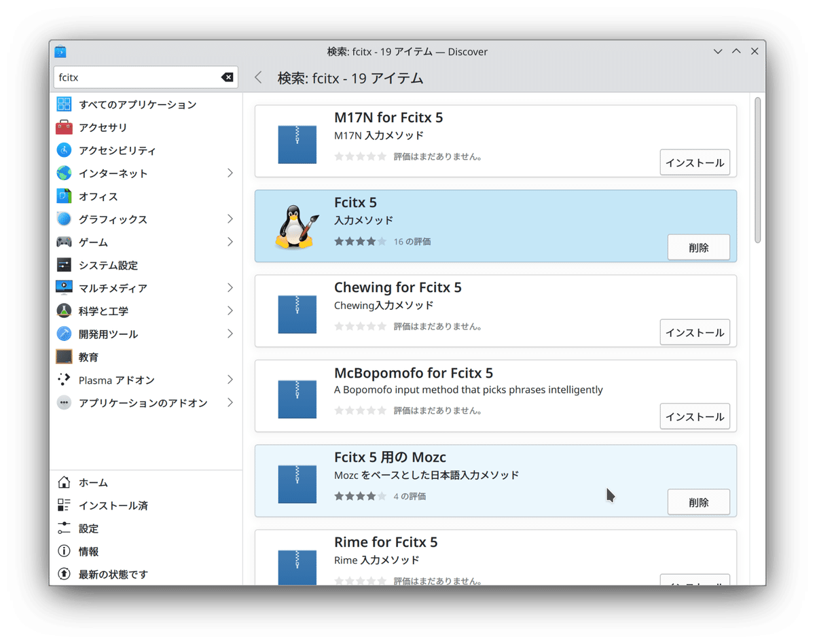The height and width of the screenshot is (644, 815).
Task: Click the Accessibility category icon
Action: pos(64,150)
